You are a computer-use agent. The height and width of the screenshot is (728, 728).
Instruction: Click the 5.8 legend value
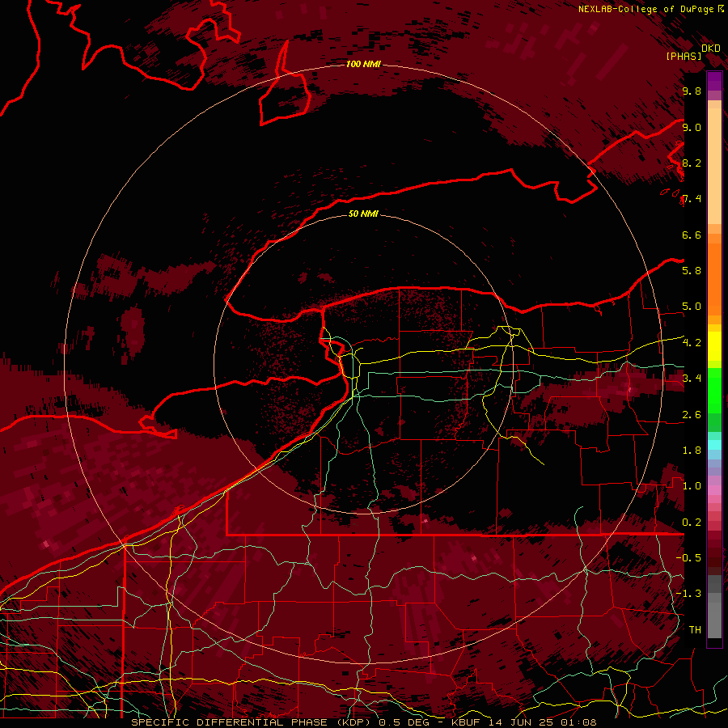[x=692, y=271]
